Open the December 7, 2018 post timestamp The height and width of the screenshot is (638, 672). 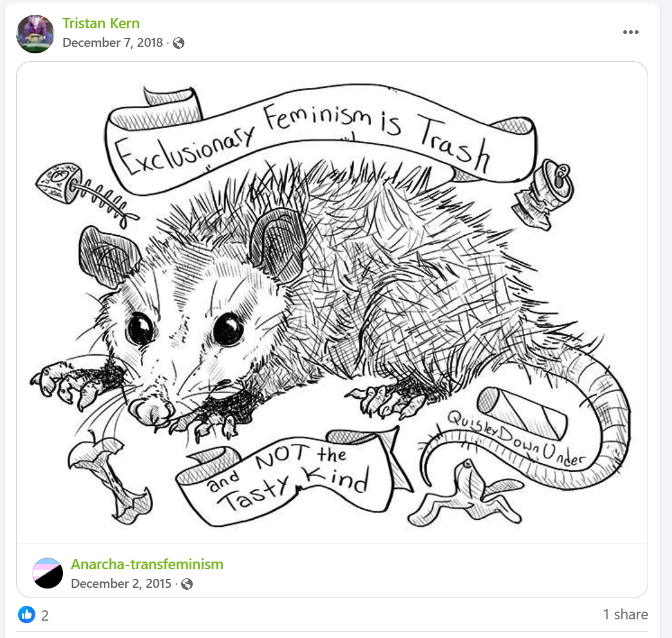coord(112,43)
